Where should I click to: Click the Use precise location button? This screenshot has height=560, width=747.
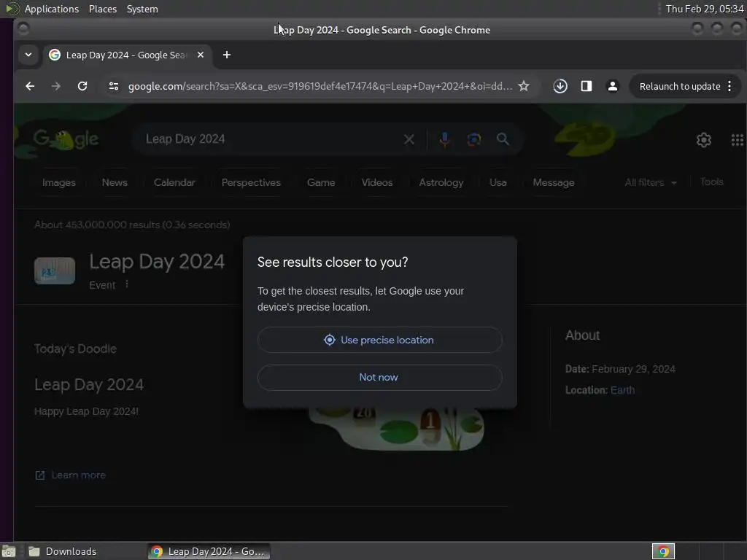point(379,340)
